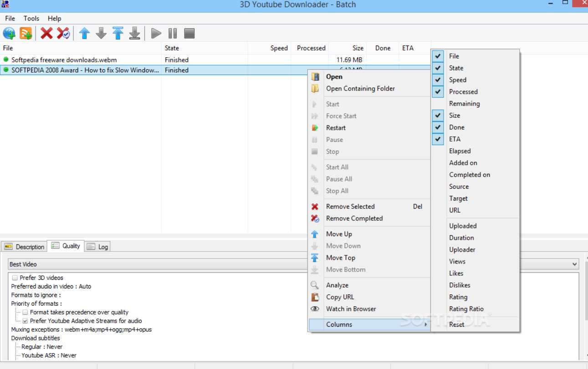Open the Help menu
588x369 pixels.
click(x=54, y=18)
